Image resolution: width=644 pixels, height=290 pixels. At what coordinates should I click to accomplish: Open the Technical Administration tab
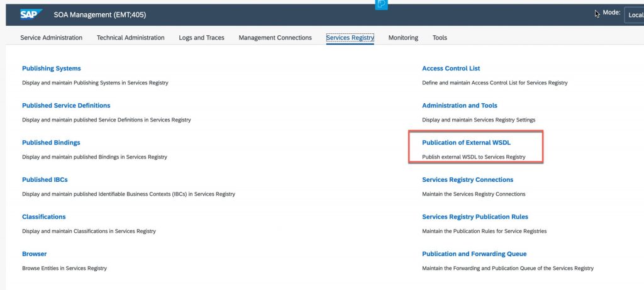[x=131, y=38]
